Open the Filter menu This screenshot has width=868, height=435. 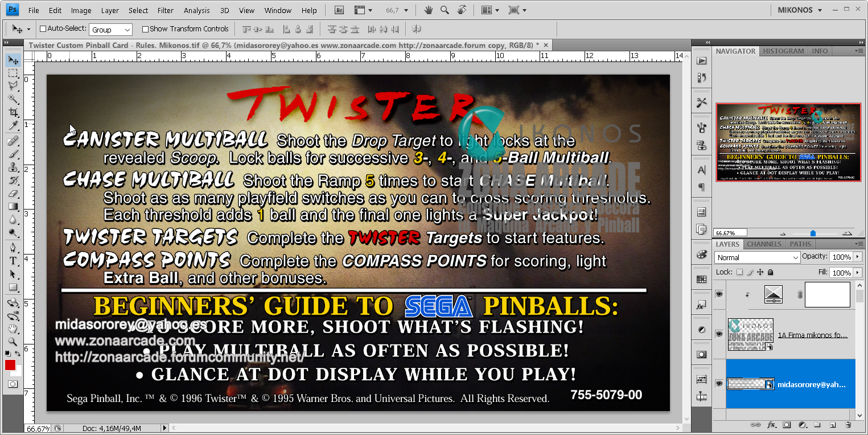[166, 10]
